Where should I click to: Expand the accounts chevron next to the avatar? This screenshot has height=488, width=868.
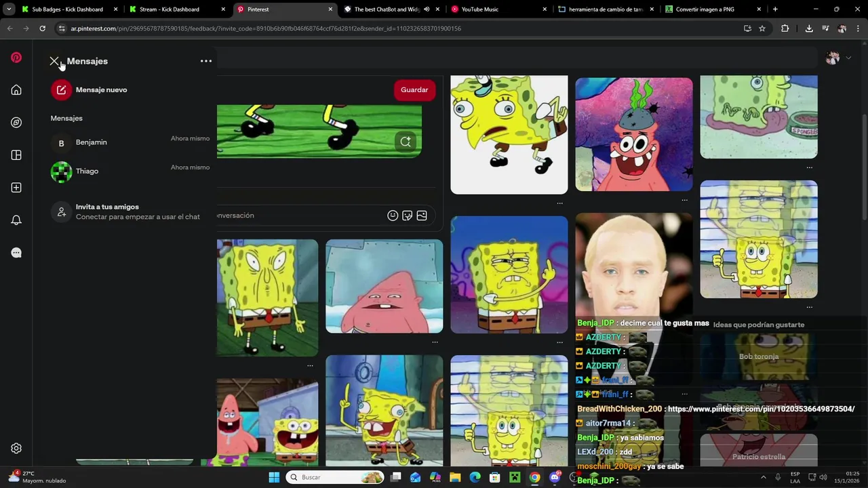848,58
